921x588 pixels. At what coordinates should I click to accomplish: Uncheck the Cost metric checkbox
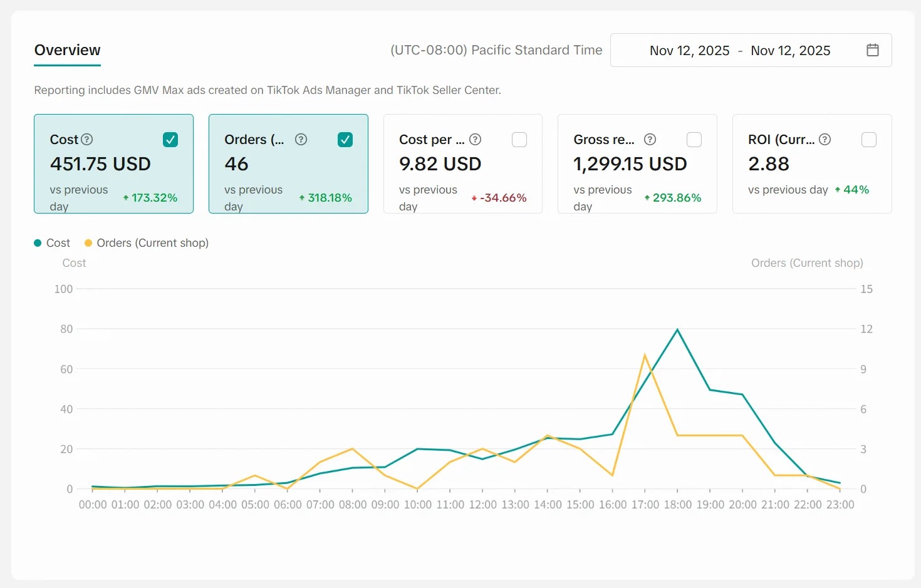(x=170, y=140)
